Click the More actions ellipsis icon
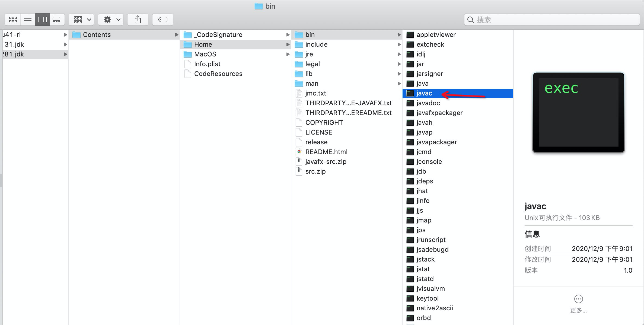The height and width of the screenshot is (325, 644). (x=578, y=299)
